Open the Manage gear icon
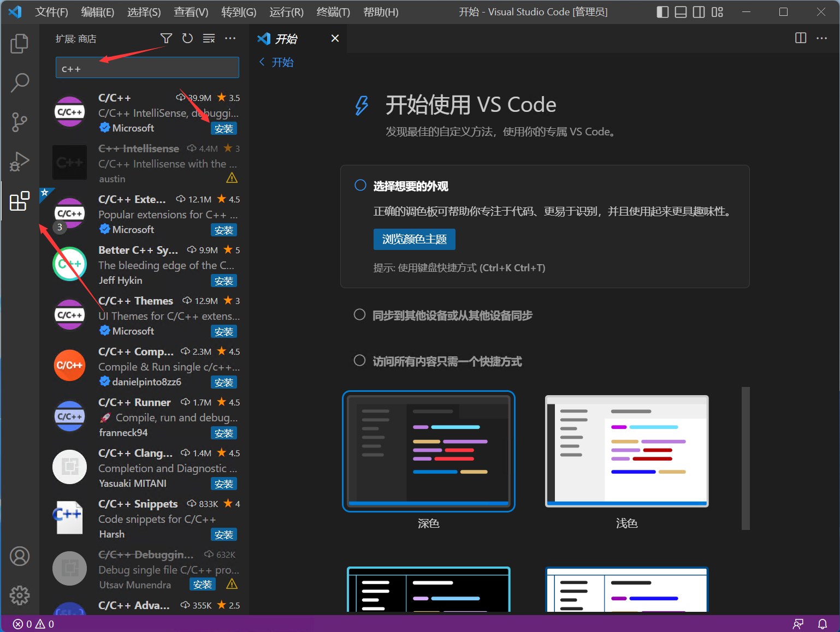840x632 pixels. coord(20,595)
